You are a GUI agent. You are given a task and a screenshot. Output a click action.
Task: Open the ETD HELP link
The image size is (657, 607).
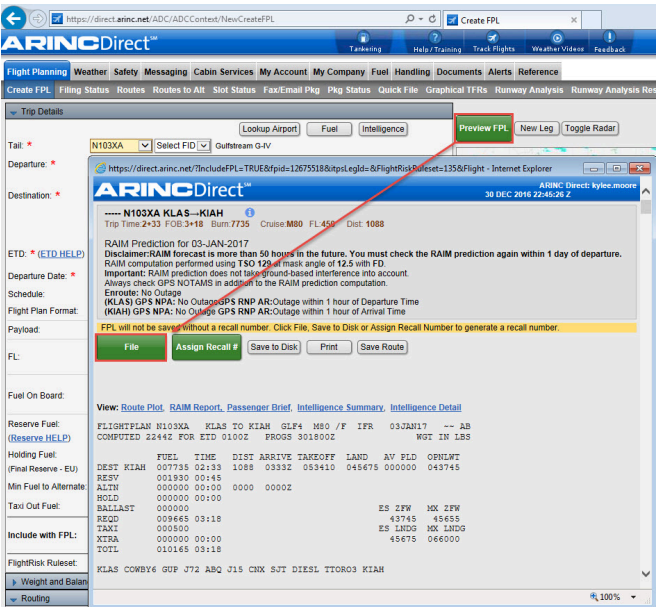(x=61, y=254)
